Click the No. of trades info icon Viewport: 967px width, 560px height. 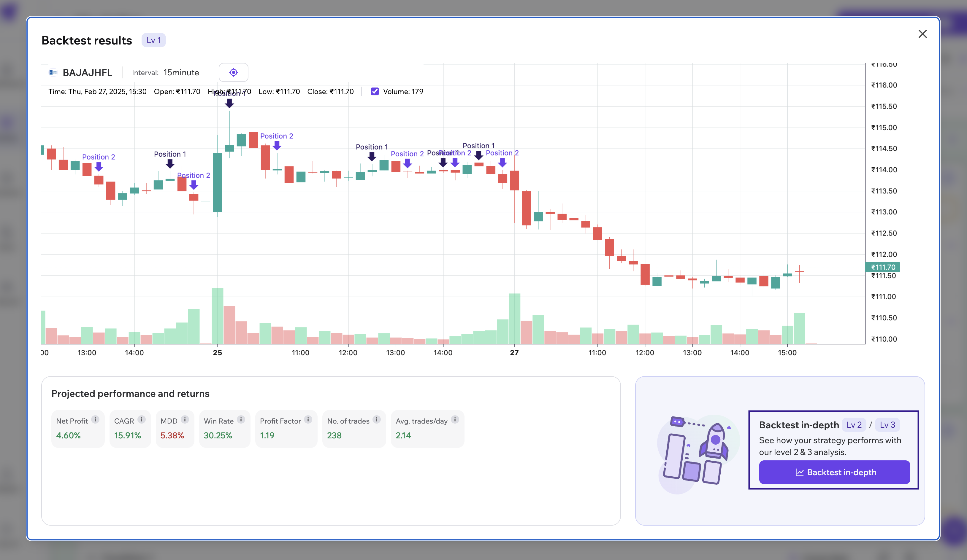(x=376, y=419)
